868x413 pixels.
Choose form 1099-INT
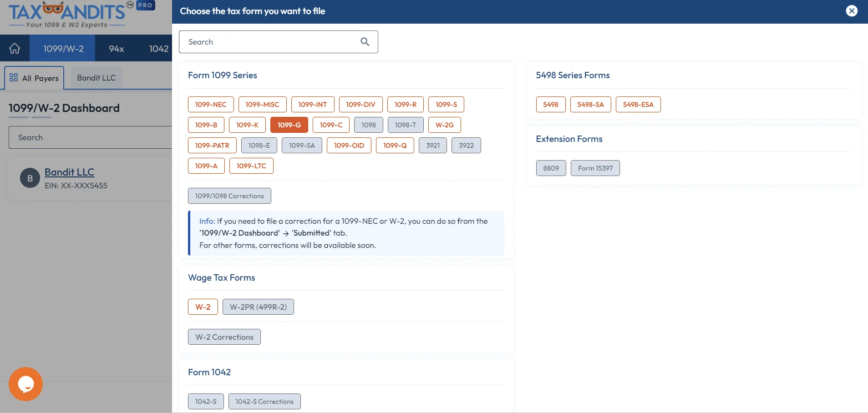(313, 104)
